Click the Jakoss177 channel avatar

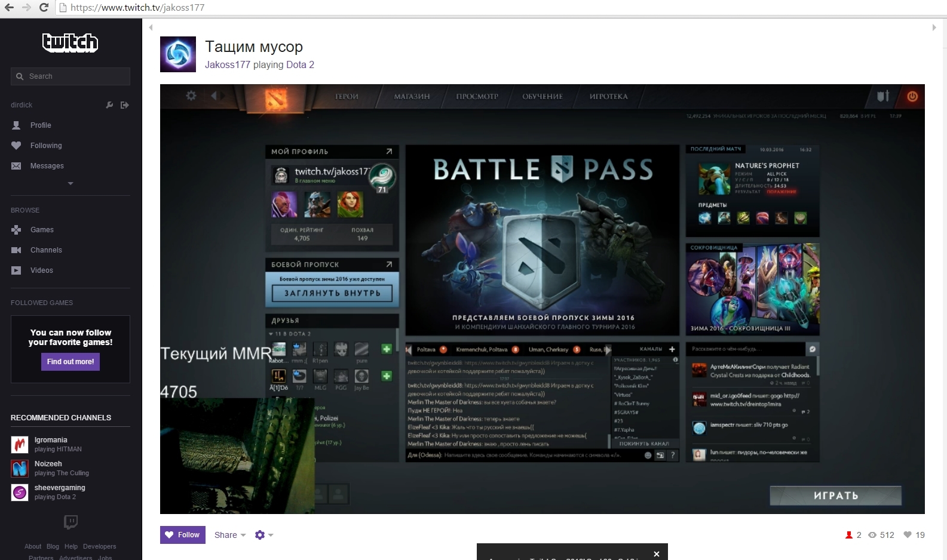click(x=178, y=54)
